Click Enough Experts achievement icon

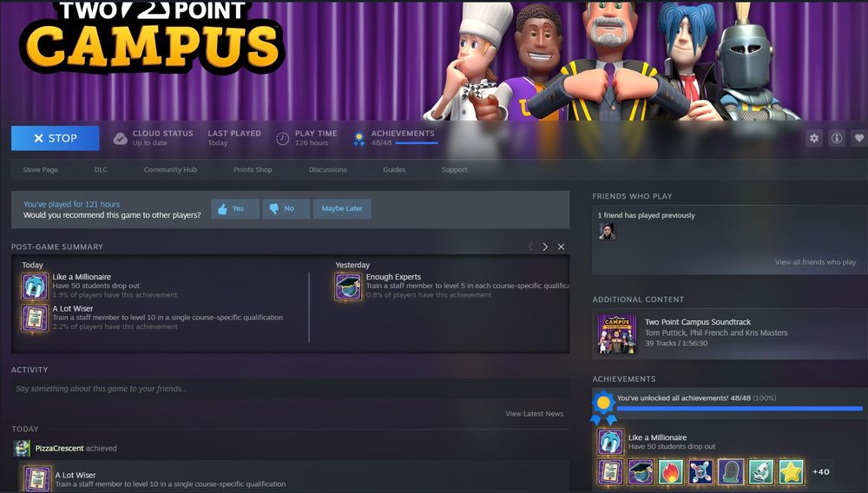348,286
